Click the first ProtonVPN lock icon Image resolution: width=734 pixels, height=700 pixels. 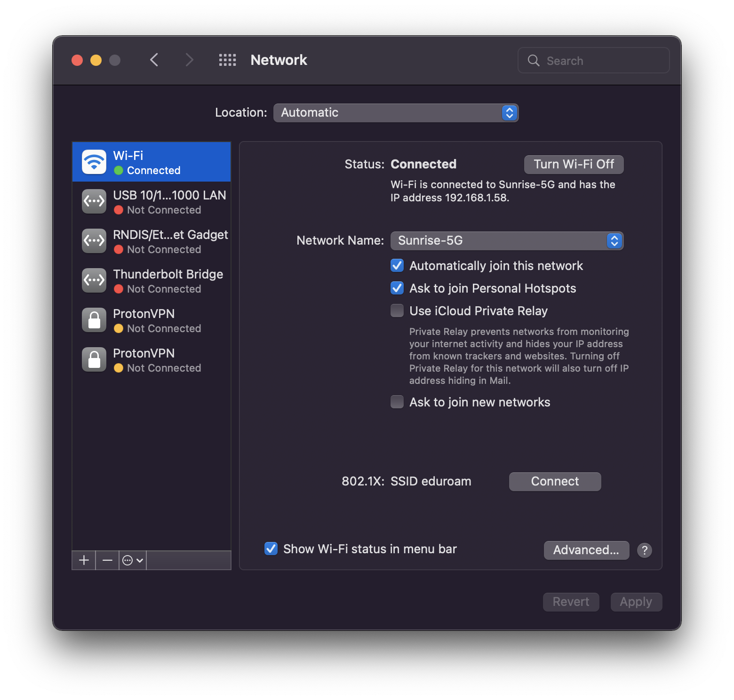point(94,320)
